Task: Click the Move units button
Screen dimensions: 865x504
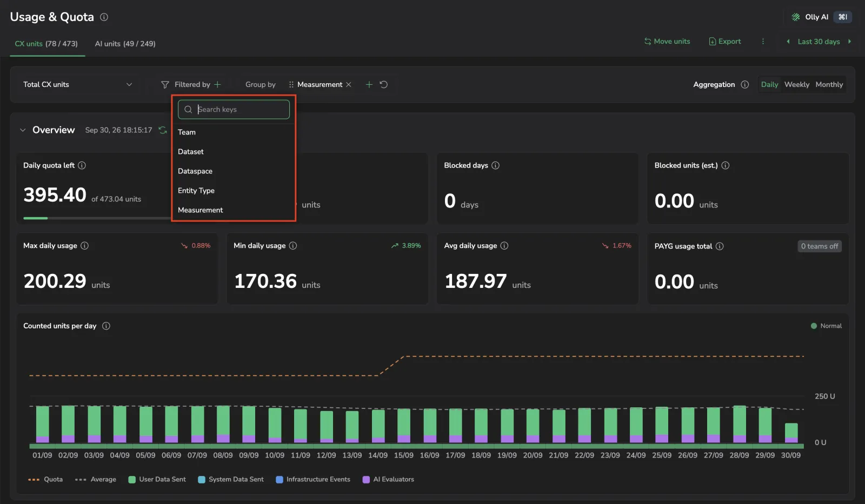Action: (667, 42)
